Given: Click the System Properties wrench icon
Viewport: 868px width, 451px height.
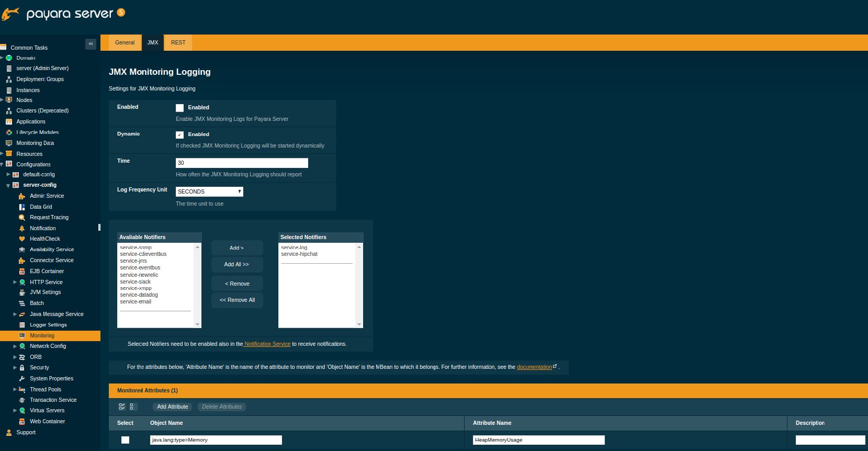Looking at the screenshot, I should click(x=22, y=379).
